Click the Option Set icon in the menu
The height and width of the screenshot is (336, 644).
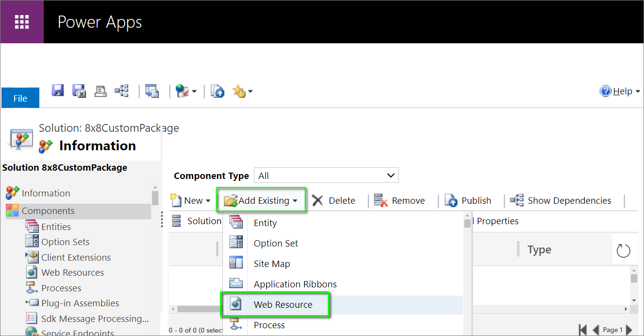(x=236, y=243)
